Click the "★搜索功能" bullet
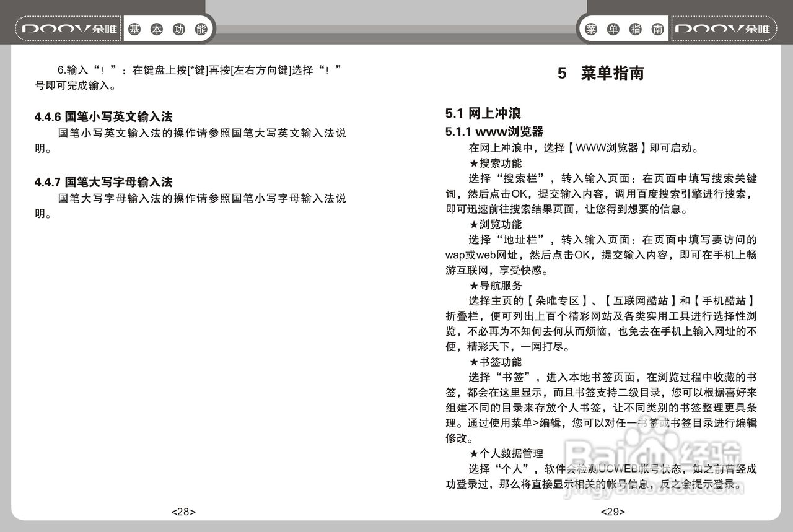The height and width of the screenshot is (532, 793). pos(496,164)
